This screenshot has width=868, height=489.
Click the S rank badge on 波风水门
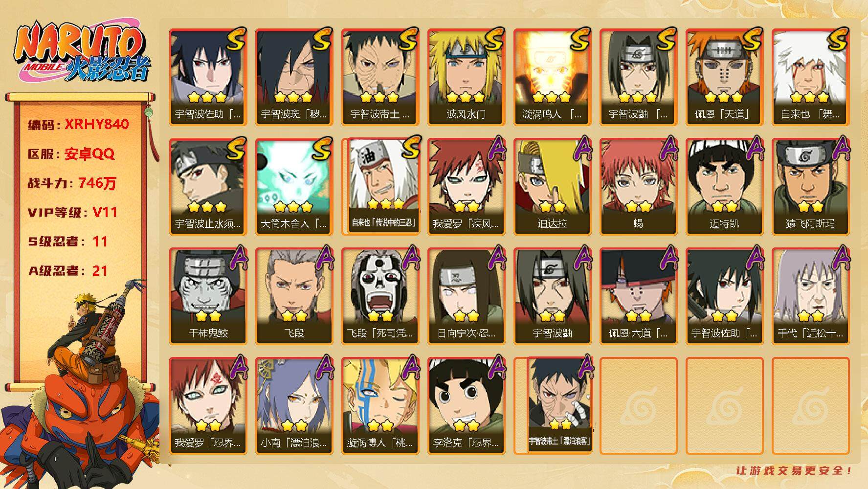[491, 39]
